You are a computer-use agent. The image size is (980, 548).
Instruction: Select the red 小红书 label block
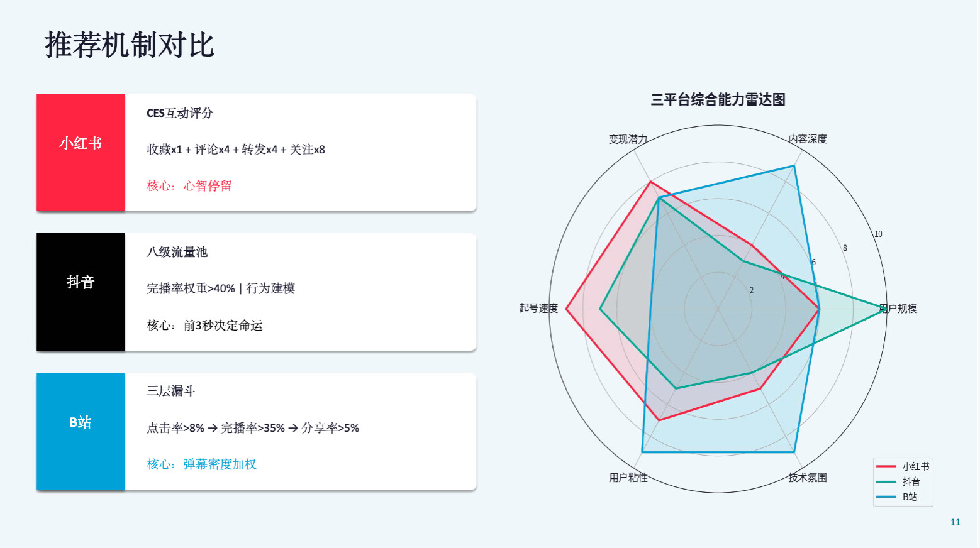click(x=81, y=152)
